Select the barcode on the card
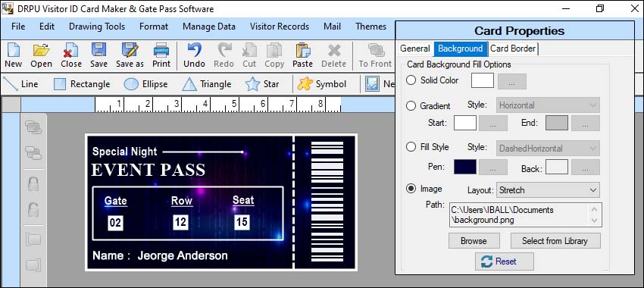The image size is (644, 288). (x=327, y=202)
